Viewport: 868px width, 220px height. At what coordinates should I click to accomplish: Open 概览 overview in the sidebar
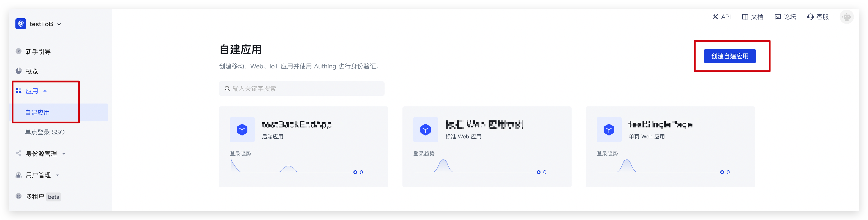[32, 71]
